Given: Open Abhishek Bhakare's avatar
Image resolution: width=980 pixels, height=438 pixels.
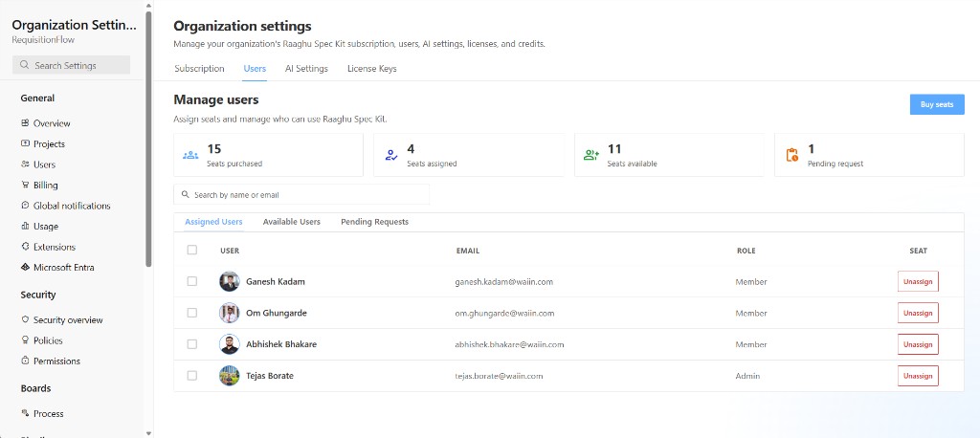Looking at the screenshot, I should coord(230,344).
